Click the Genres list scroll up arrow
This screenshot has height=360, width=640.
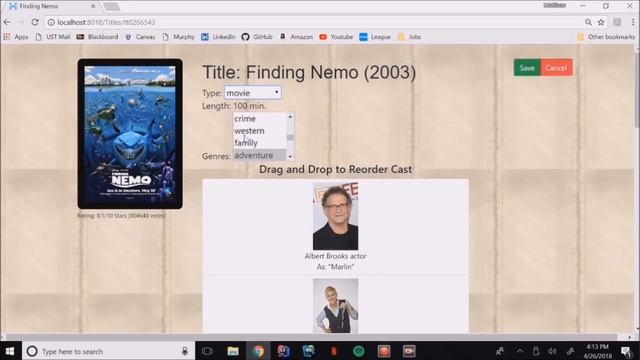[x=290, y=117]
